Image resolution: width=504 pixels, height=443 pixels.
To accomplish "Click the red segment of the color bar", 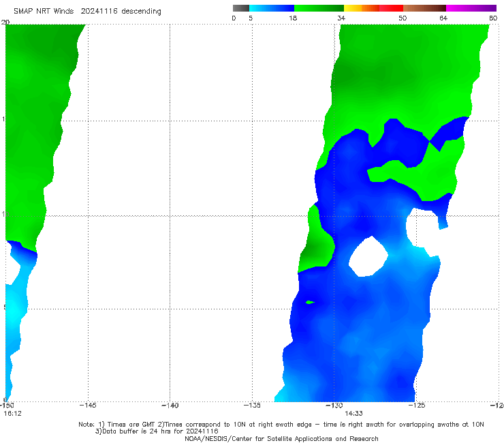I will [x=391, y=8].
